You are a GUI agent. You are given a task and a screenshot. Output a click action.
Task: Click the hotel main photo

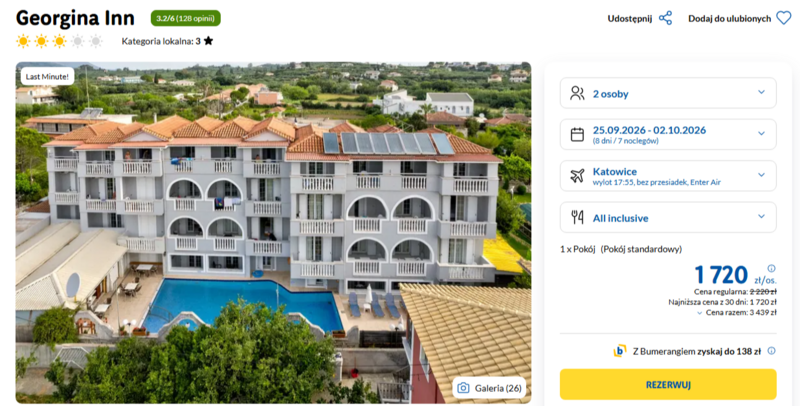273,233
